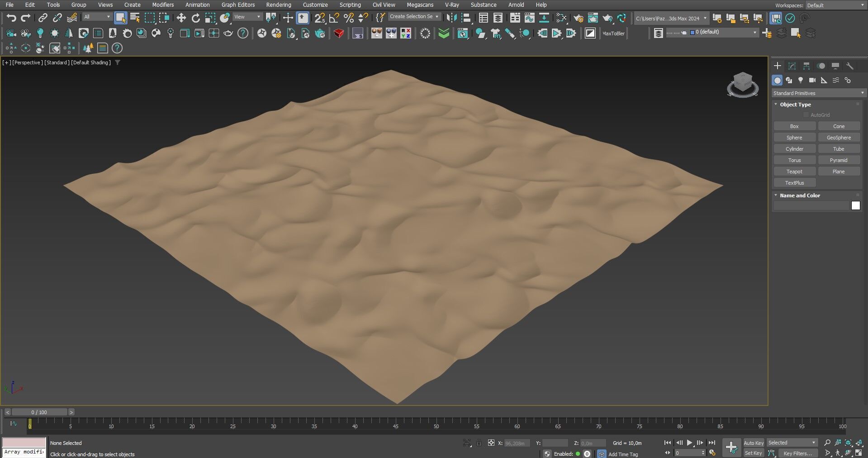
Task: Click the Plane primitive button
Action: 839,172
